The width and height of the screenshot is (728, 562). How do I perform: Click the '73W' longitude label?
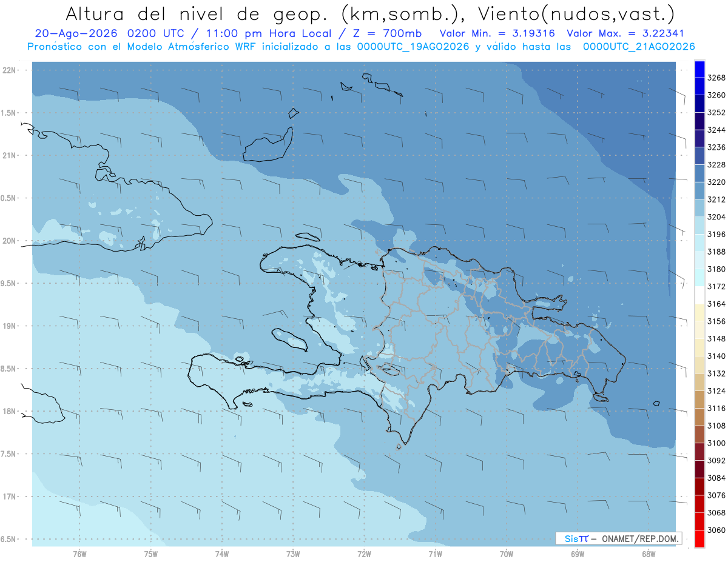293,554
